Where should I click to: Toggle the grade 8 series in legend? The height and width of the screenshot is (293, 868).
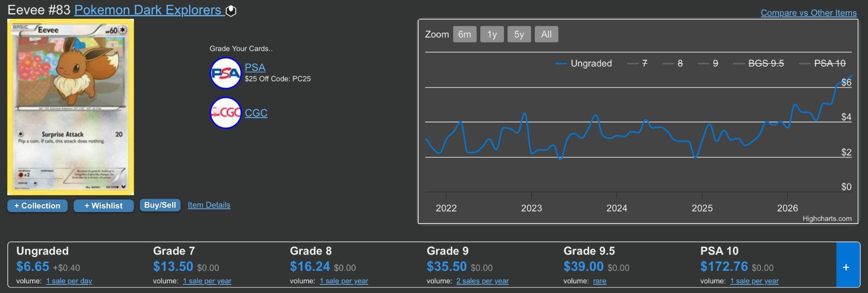[x=673, y=64]
